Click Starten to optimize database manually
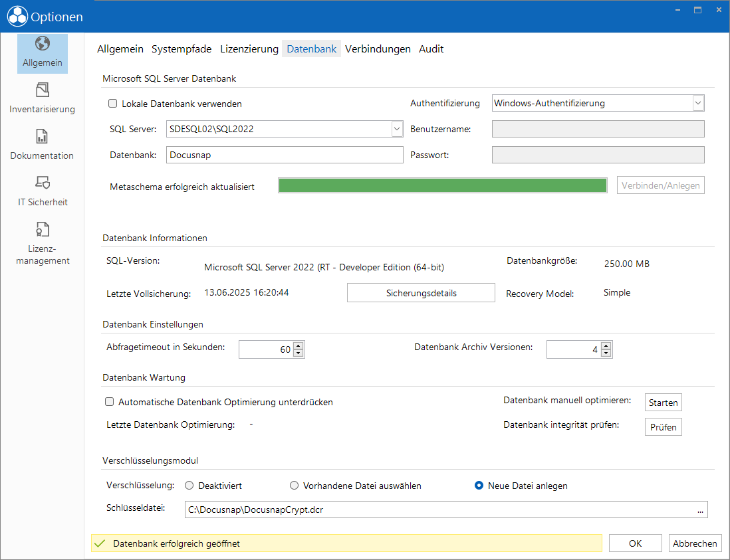Viewport: 730px width, 560px height. point(663,403)
